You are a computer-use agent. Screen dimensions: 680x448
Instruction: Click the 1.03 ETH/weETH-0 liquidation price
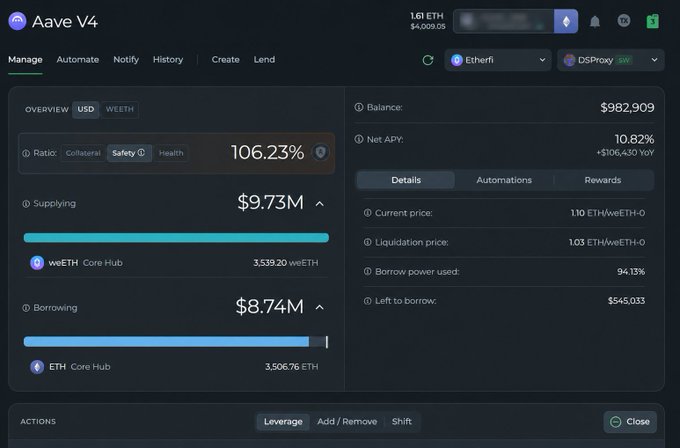pos(607,242)
